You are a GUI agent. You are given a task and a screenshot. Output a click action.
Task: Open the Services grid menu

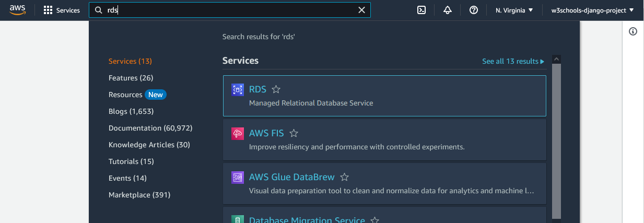pos(62,10)
